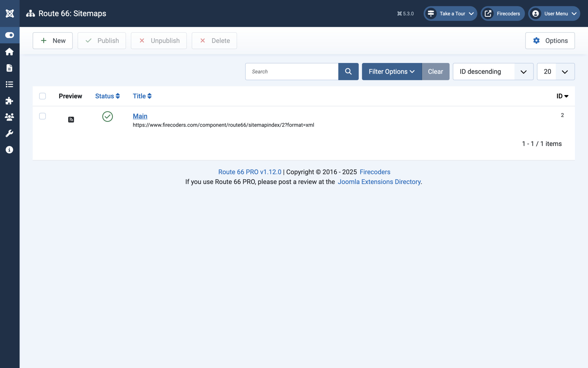588x368 pixels.
Task: Open the Main sitemap title link
Action: pos(140,116)
